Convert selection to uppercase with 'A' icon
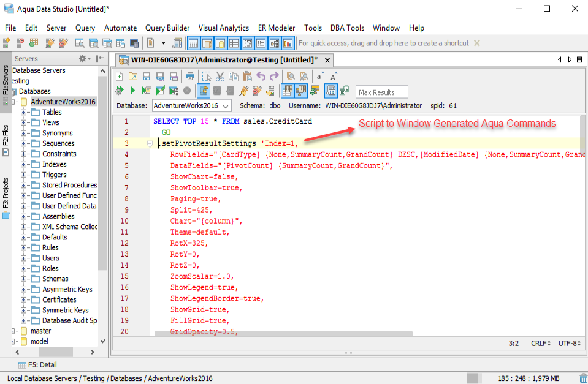This screenshot has height=384, width=588. click(x=334, y=77)
